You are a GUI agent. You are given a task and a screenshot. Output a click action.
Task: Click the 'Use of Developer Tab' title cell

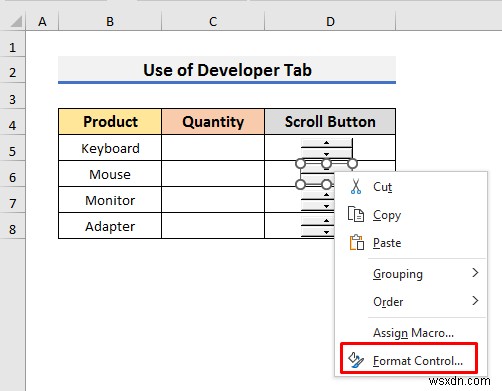(227, 70)
